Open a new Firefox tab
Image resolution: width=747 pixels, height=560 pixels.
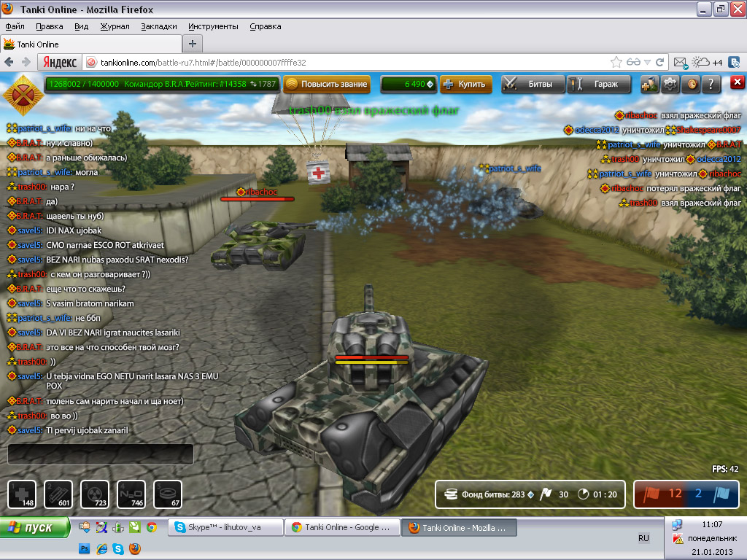193,44
